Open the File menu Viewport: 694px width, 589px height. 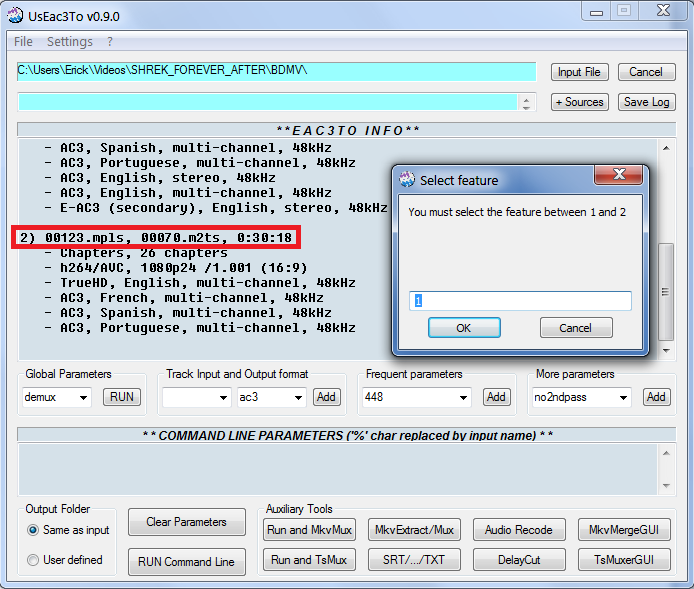coord(23,42)
